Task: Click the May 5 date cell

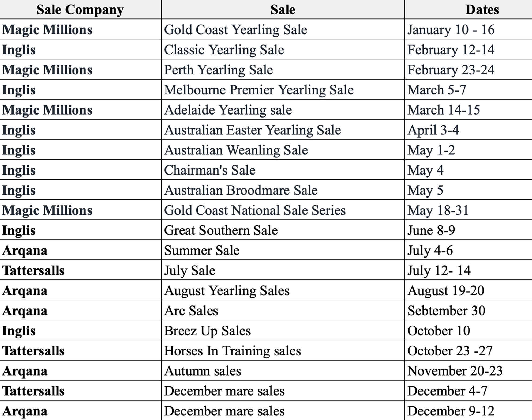Action: coord(469,190)
